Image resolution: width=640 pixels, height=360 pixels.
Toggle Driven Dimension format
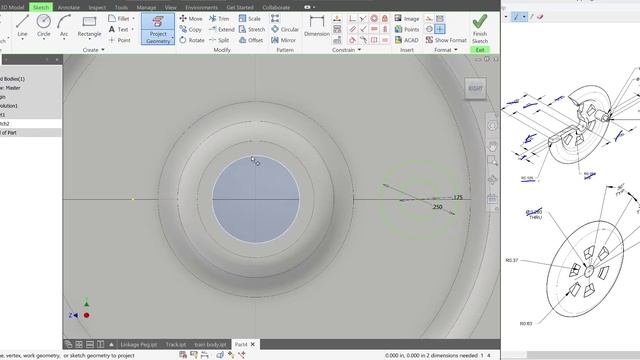440,19
